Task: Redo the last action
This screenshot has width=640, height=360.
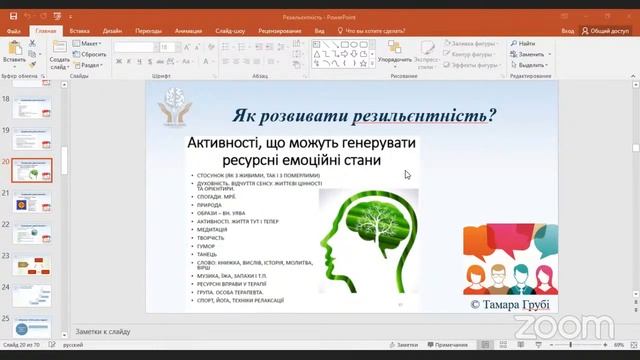Action: click(43, 16)
